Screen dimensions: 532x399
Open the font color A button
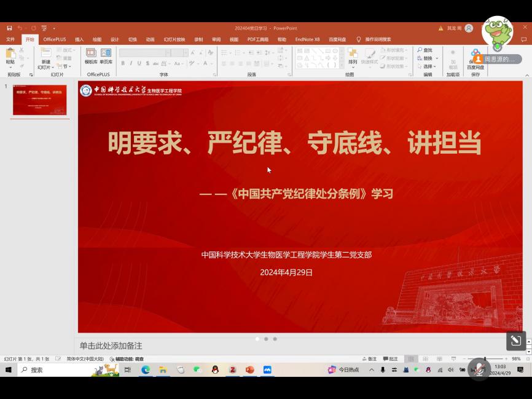(x=205, y=63)
